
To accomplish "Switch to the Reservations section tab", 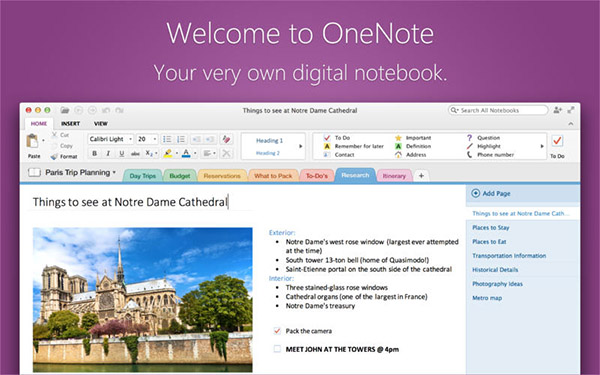I will tap(222, 176).
